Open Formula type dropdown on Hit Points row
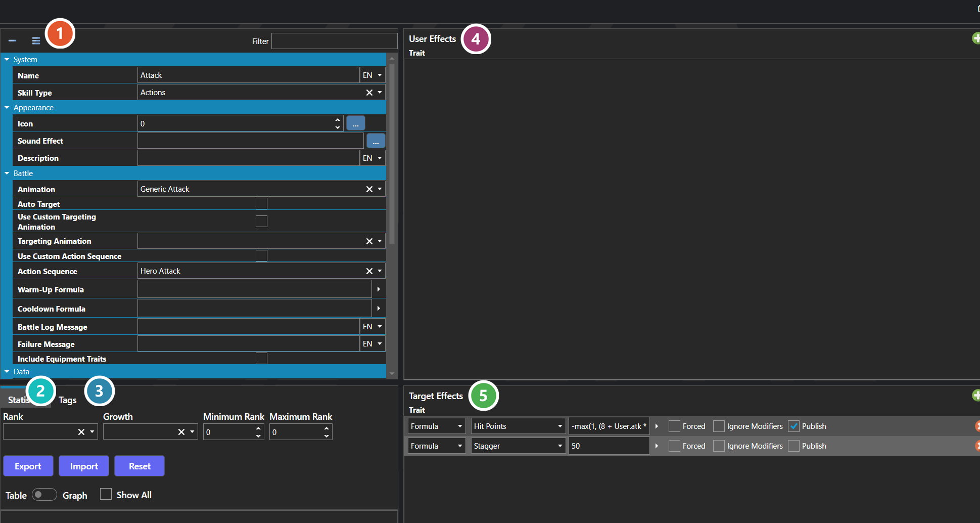 [x=437, y=426]
